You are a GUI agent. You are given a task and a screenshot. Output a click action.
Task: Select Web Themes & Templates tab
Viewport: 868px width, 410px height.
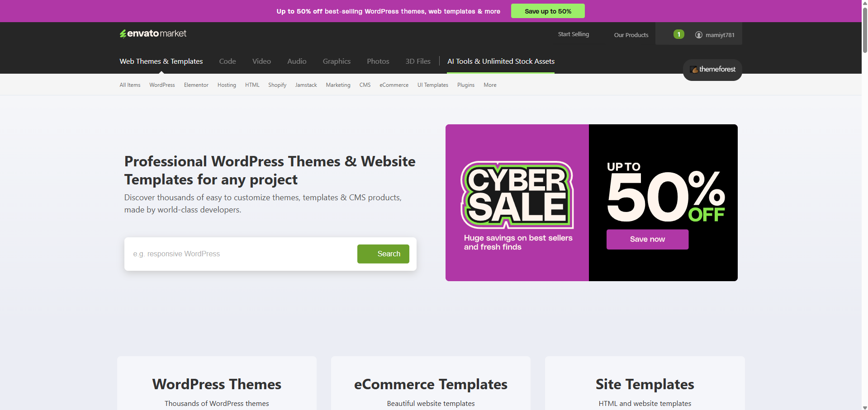(161, 61)
